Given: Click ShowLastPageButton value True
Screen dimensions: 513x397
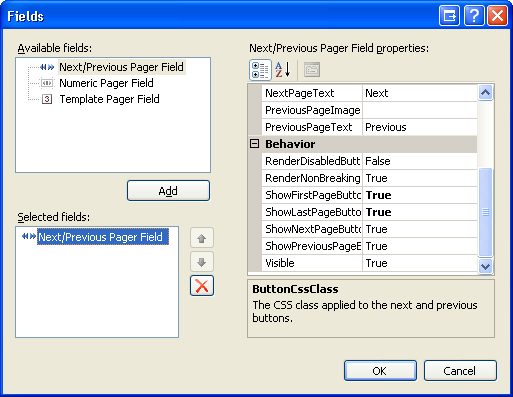Looking at the screenshot, I should (x=420, y=212).
